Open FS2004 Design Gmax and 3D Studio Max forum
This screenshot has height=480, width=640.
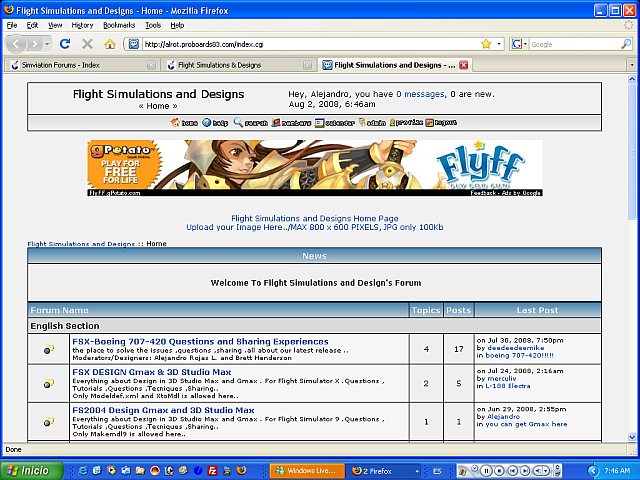(x=163, y=410)
